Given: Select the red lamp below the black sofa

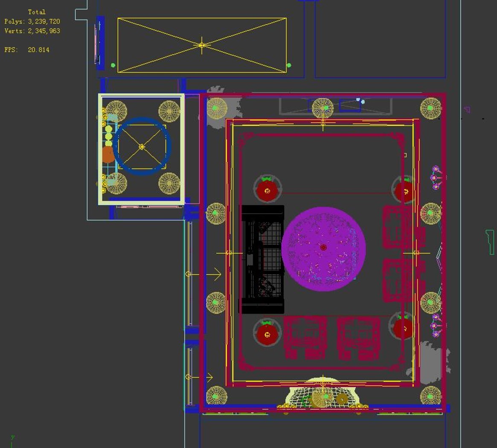Looking at the screenshot, I should (267, 332).
